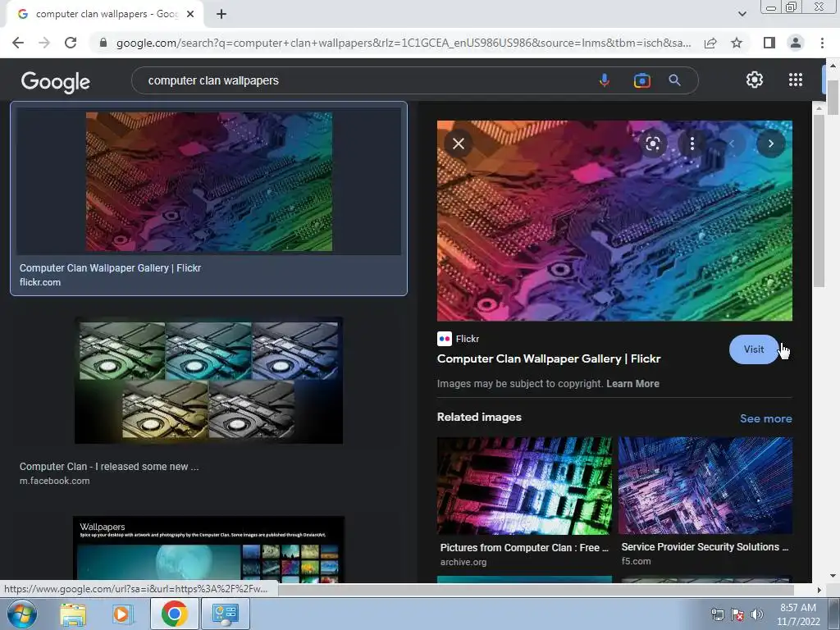840x630 pixels.
Task: Open the Facebook laptop wallpapers thumbnail
Action: point(208,381)
